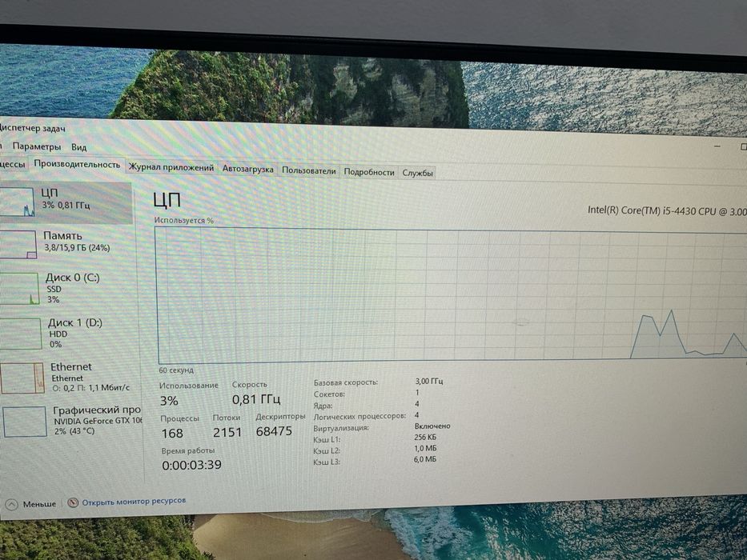Click the Память mini graph thumbnail
Screen dimensions: 747x560
click(x=18, y=244)
